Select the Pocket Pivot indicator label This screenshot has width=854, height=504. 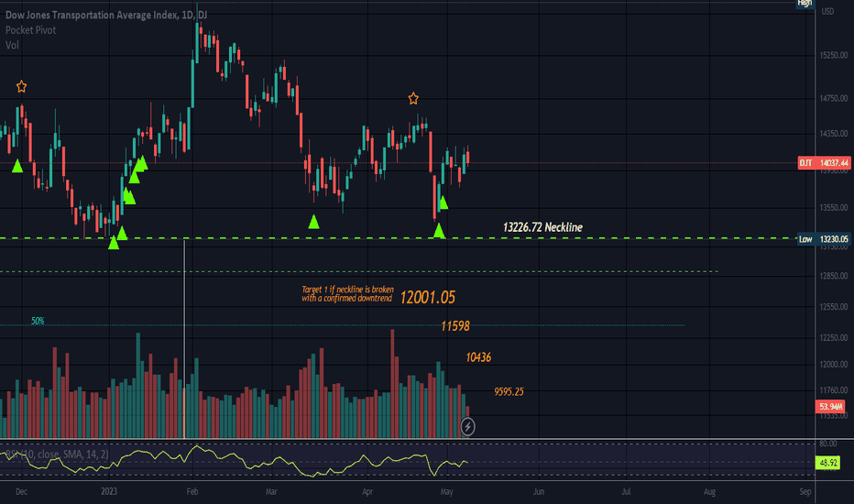pos(30,30)
